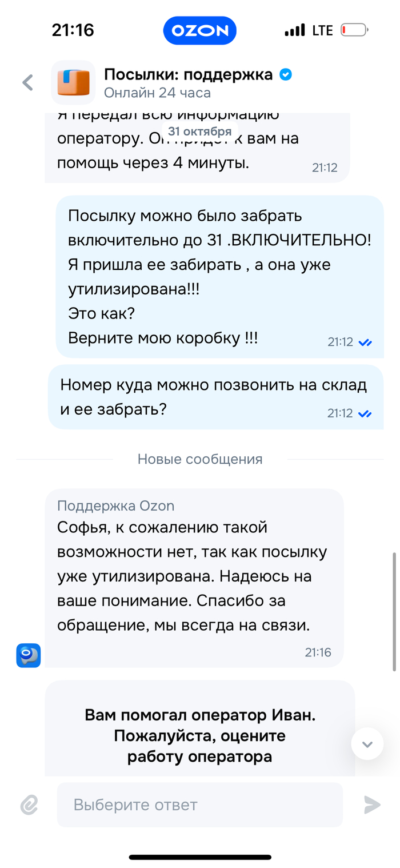Click the chat scrollbar on right edge
The image size is (400, 868).
pos(395,612)
